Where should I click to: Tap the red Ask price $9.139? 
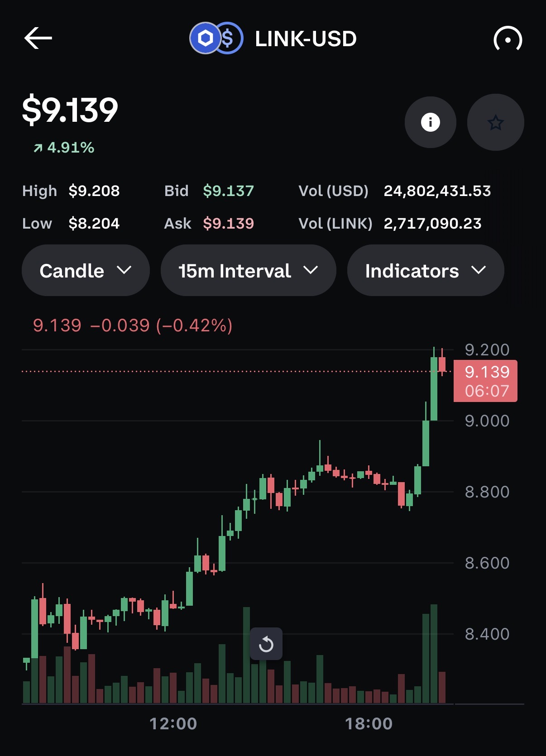coord(228,224)
